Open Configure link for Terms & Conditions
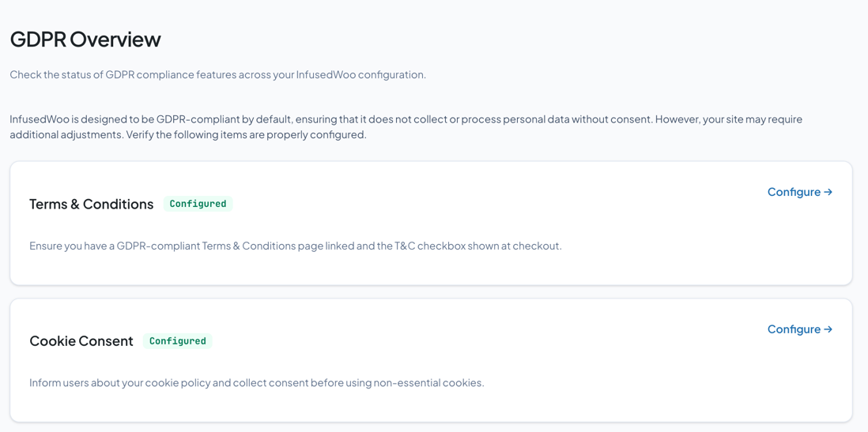Screen dimensions: 868x432 800,192
